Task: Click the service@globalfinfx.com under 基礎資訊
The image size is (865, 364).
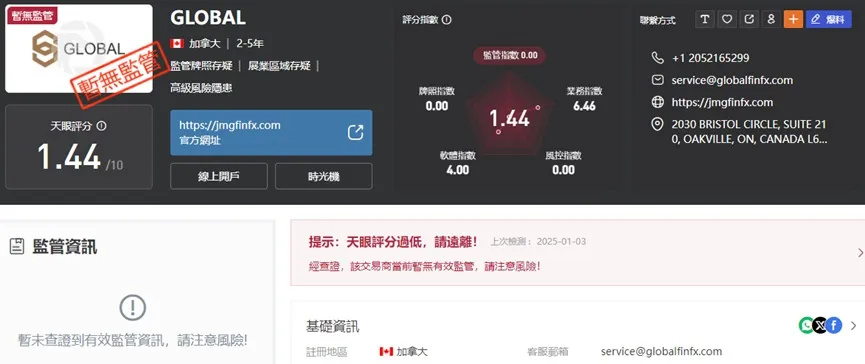Action: [661, 351]
